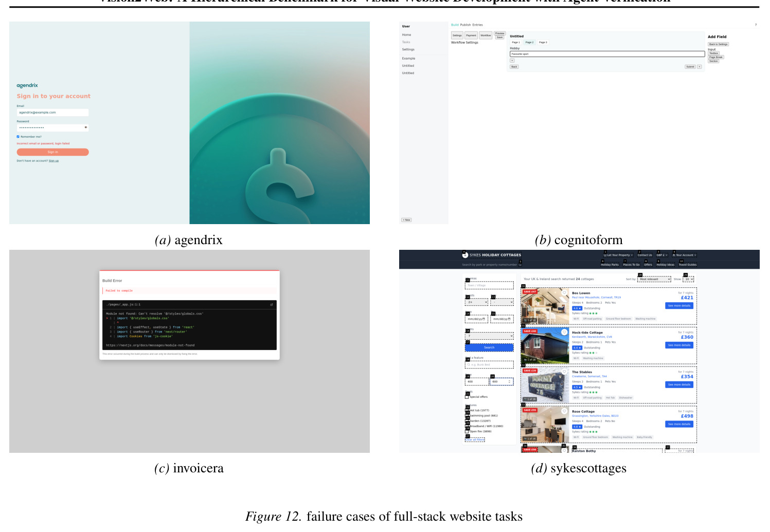Select Settings in the cognitoform sidebar

tap(408, 49)
